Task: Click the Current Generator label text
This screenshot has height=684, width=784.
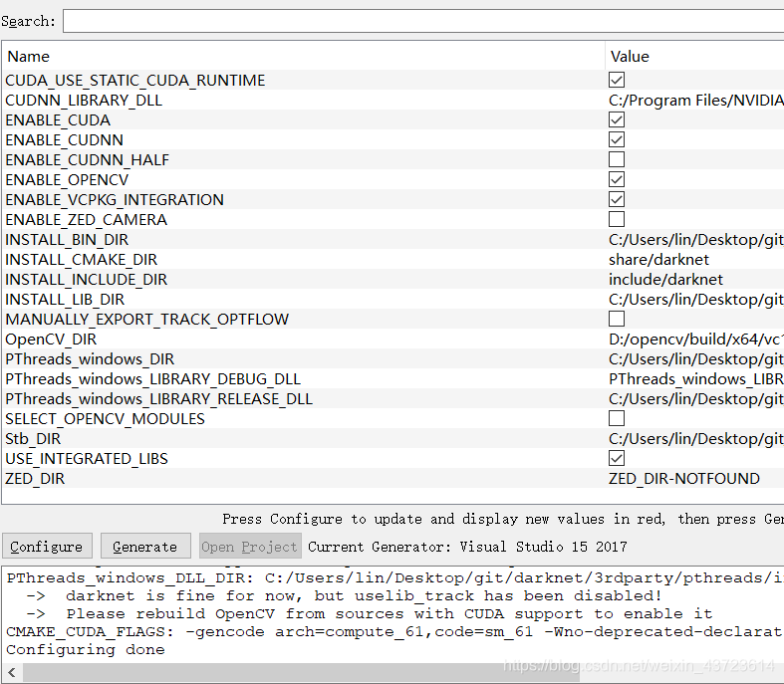Action: pos(467,547)
